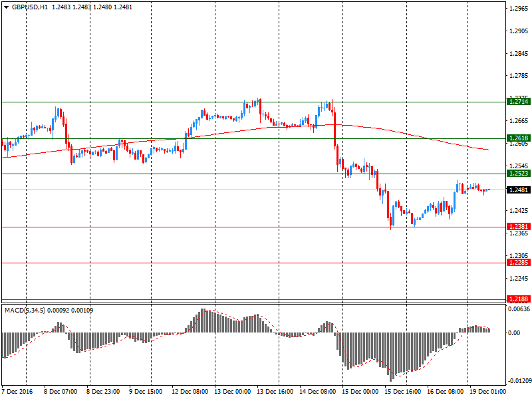Click the 0.00636 MACD scale value
Viewport: 532px width, 399px height.
coord(519,309)
